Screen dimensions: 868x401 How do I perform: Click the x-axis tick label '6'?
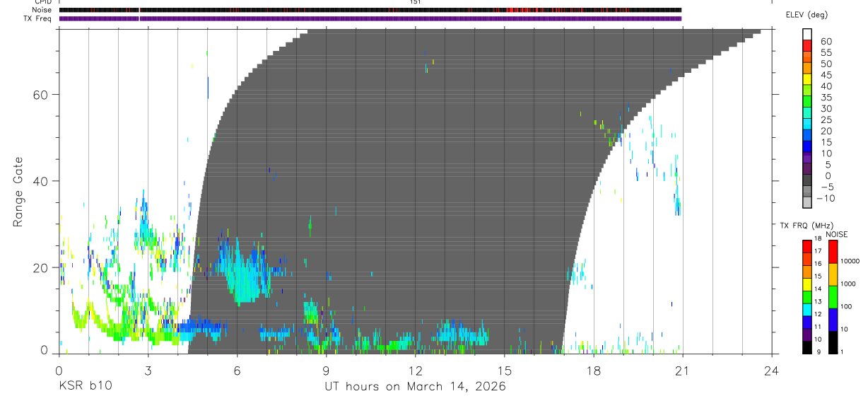pos(237,370)
